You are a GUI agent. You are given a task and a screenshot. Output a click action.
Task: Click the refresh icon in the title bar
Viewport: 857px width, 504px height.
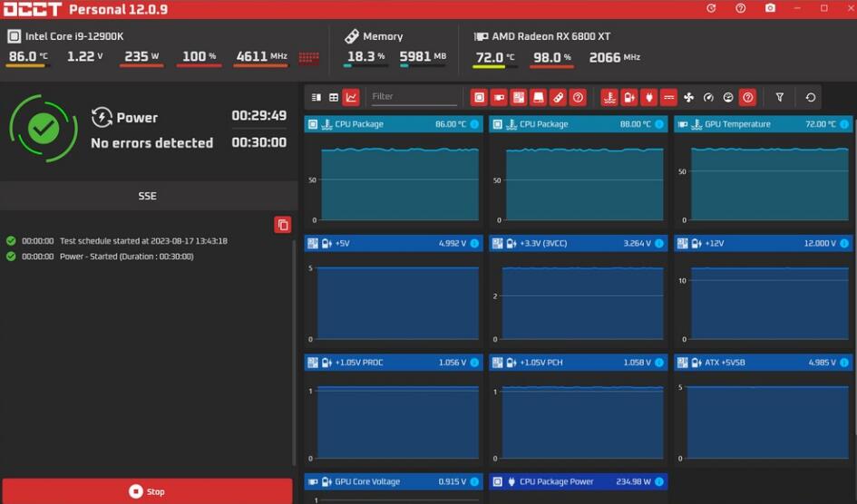(711, 8)
